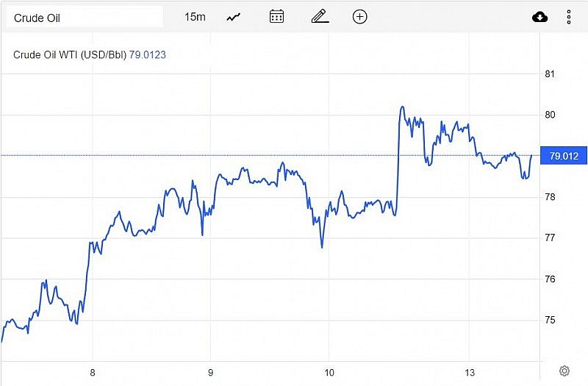Open the three-dot more options menu
588x386 pixels.
(569, 17)
